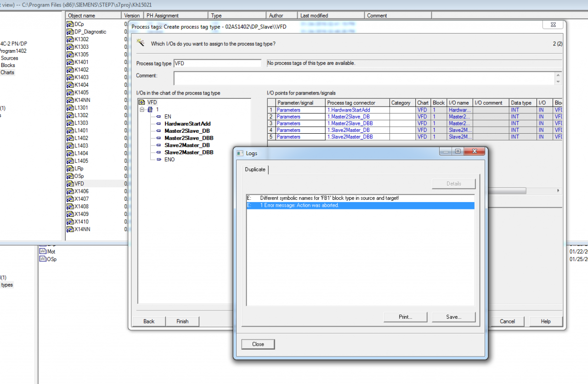Select the K1404 chart icon
This screenshot has height=384, width=588.
point(70,85)
